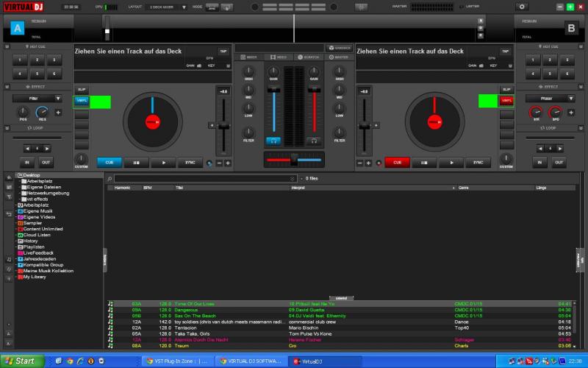Click the plus button next to deck A effect knobs
Viewport: 588px width, 368px height.
58,113
